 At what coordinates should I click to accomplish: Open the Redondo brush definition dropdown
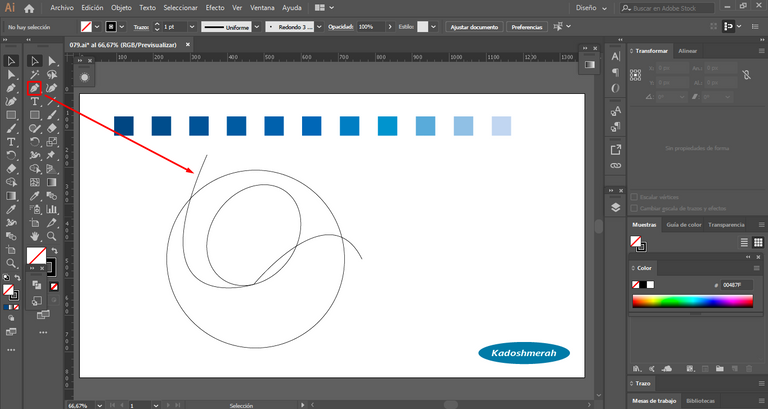[x=319, y=27]
